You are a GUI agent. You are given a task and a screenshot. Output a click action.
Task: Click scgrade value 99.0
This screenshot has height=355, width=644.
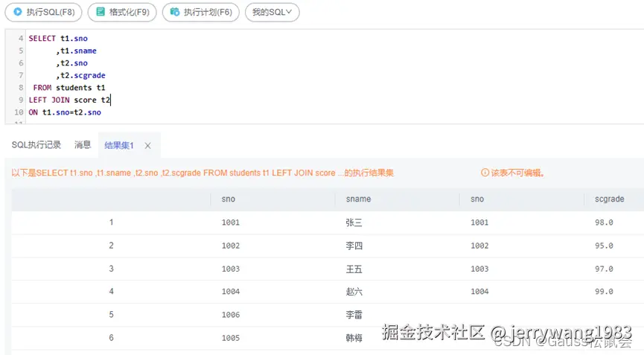point(604,292)
